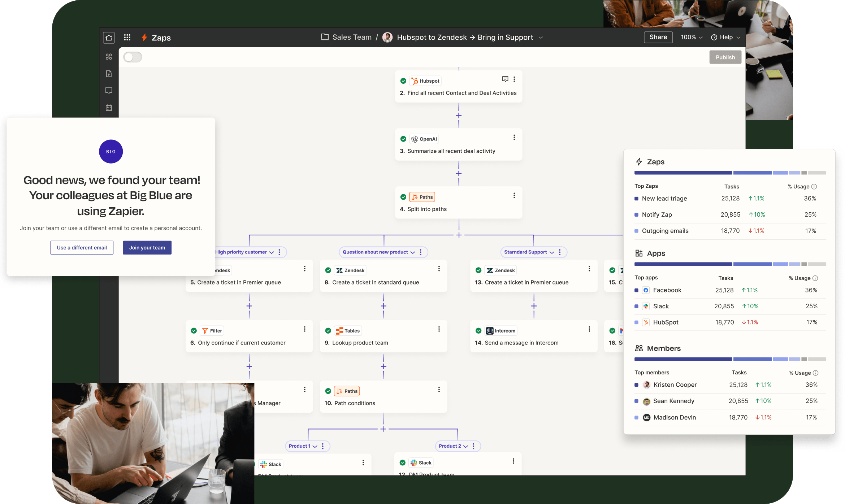The width and height of the screenshot is (845, 504).
Task: Click the Join your team button
Action: point(147,248)
